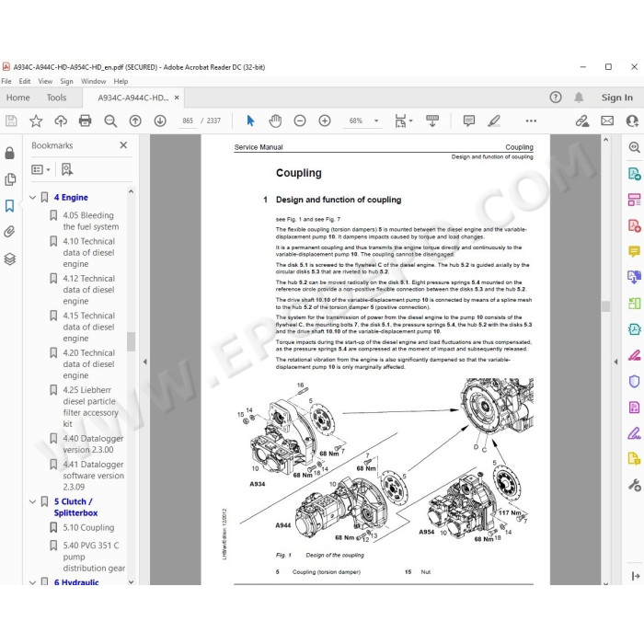Click the document vertical scrollbar thumb
Image resolution: width=644 pixels, height=644 pixels.
605,306
